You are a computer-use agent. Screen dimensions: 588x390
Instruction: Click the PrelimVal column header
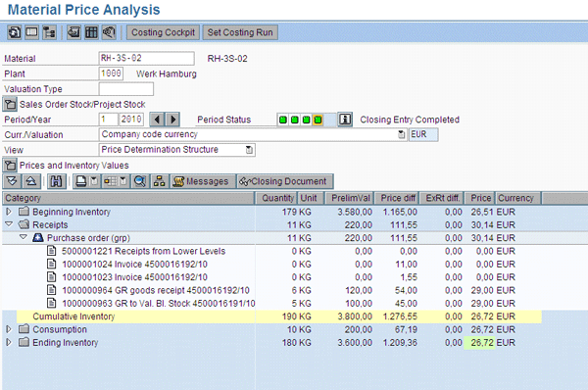pyautogui.click(x=350, y=198)
